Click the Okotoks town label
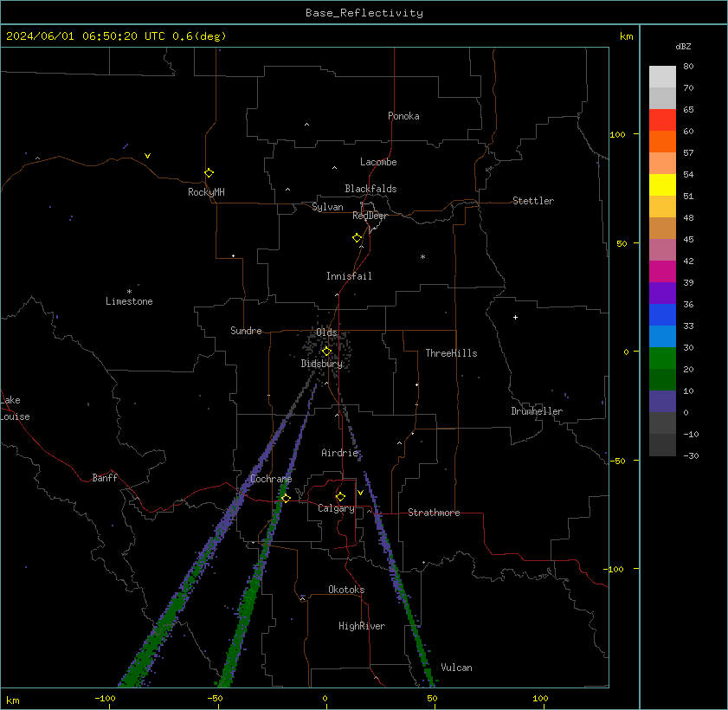Screen dimensions: 728x710 click(346, 590)
